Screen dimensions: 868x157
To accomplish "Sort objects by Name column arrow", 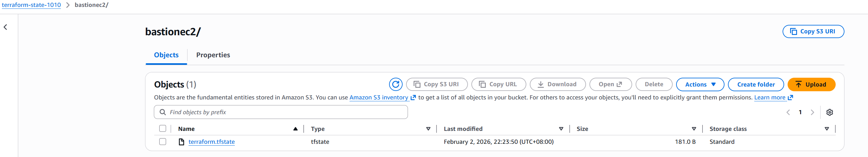I will click(295, 129).
